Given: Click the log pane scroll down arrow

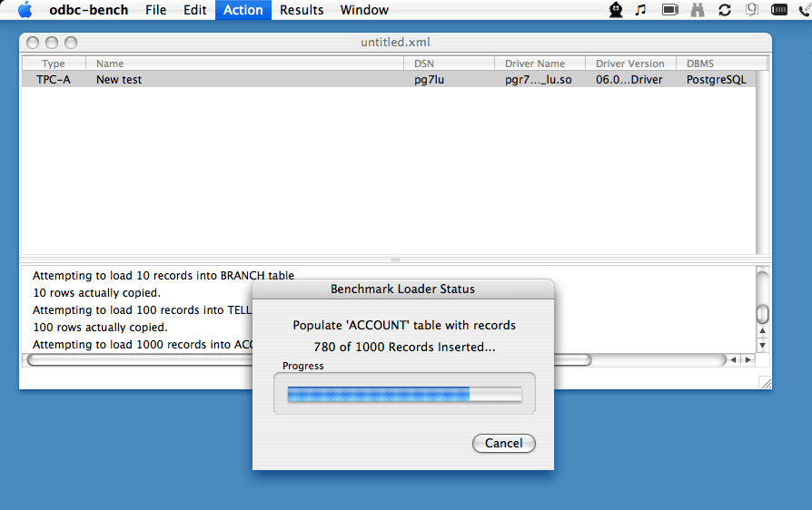Looking at the screenshot, I should [763, 346].
